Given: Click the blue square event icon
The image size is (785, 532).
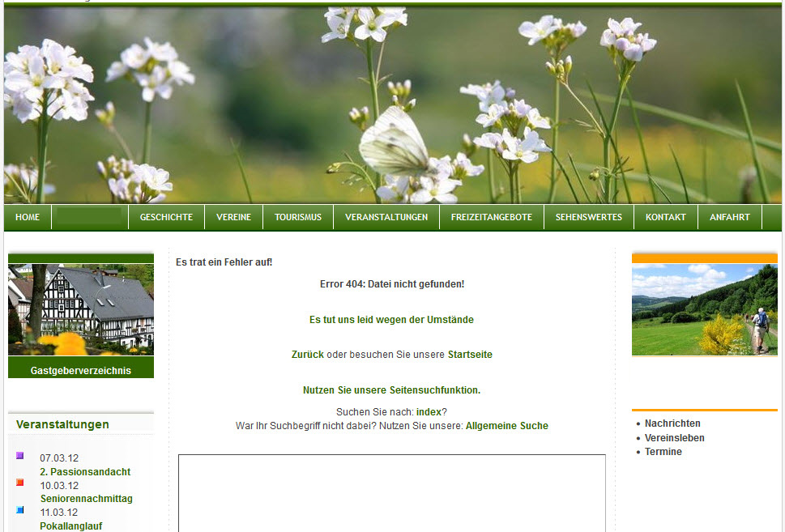Looking at the screenshot, I should click(x=20, y=510).
